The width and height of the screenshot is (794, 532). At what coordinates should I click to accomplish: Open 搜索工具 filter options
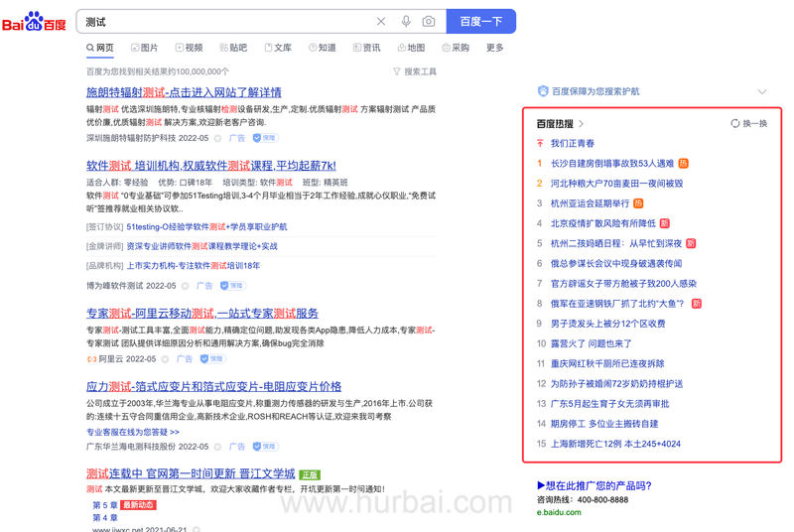[415, 71]
